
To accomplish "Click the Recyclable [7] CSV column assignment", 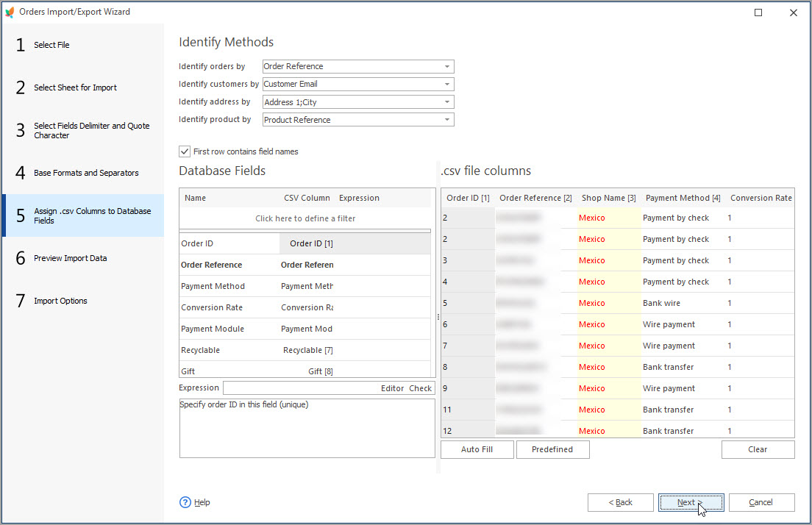I will tap(307, 350).
